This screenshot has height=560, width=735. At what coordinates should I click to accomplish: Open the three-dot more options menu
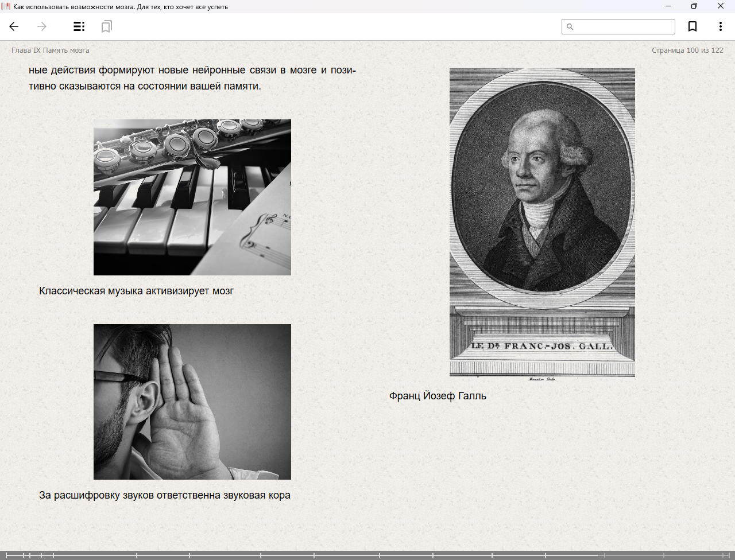[x=720, y=26]
